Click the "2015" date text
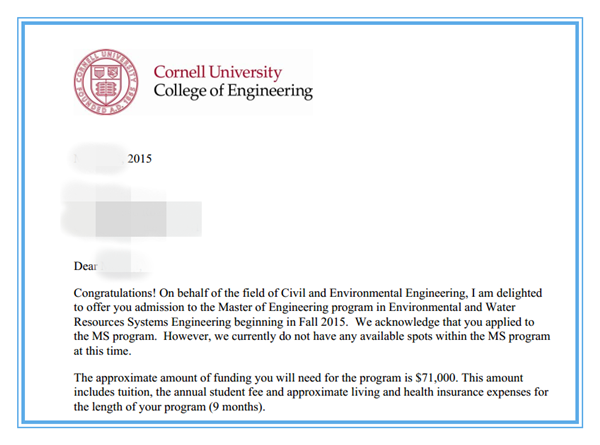The width and height of the screenshot is (600, 445). click(x=139, y=157)
